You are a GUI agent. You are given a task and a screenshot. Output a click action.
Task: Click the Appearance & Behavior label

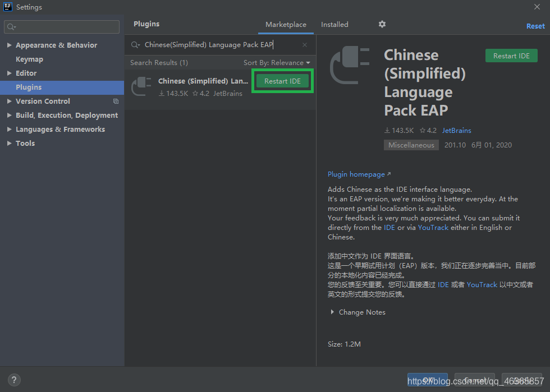(x=56, y=45)
